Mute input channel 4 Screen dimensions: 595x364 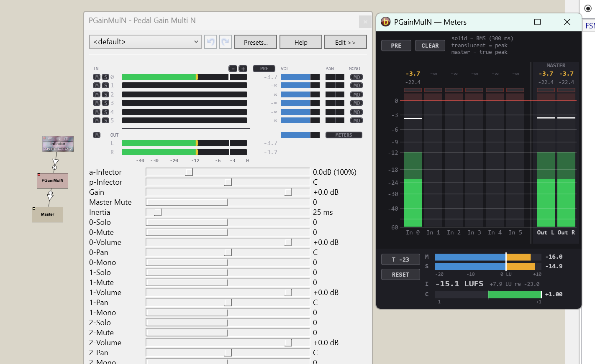click(x=97, y=112)
